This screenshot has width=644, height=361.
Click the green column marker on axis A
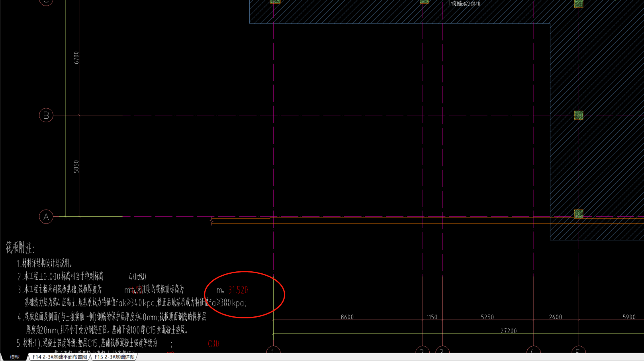[x=579, y=214]
